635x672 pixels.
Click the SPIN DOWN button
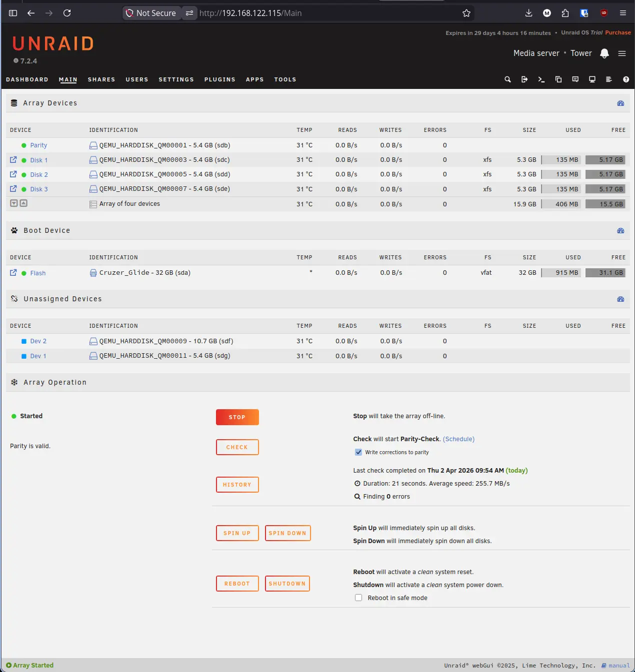[x=287, y=533]
